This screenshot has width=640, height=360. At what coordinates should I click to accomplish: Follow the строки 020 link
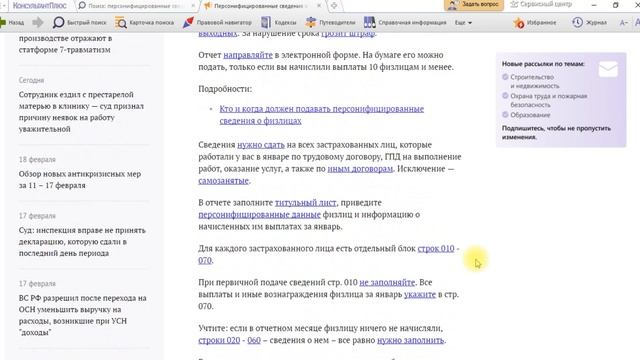[x=219, y=340]
